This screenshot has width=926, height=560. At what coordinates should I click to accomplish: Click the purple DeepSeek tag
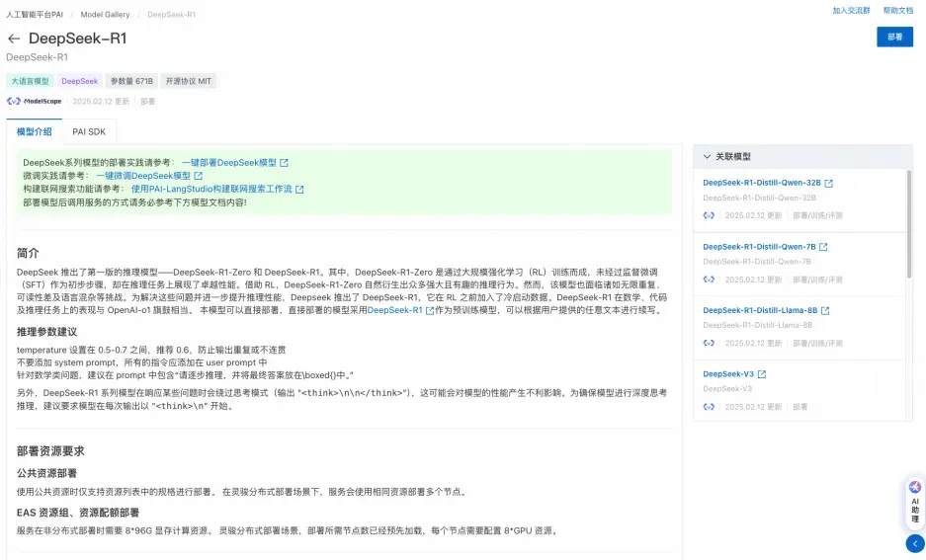(x=80, y=81)
